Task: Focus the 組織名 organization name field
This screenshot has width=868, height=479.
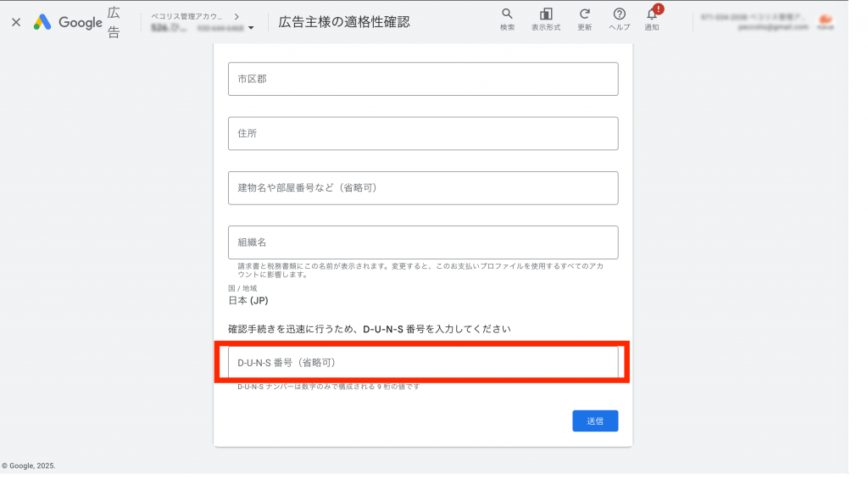Action: click(x=422, y=242)
